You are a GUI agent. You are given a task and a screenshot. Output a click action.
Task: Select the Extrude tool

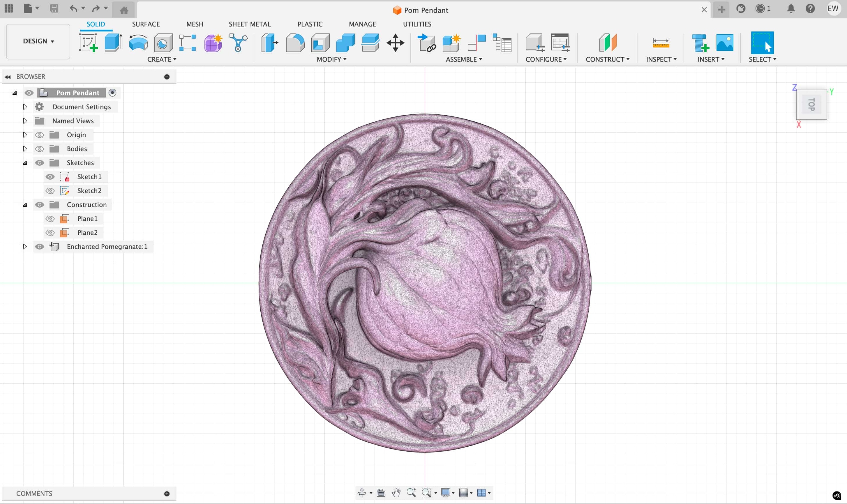pos(113,43)
